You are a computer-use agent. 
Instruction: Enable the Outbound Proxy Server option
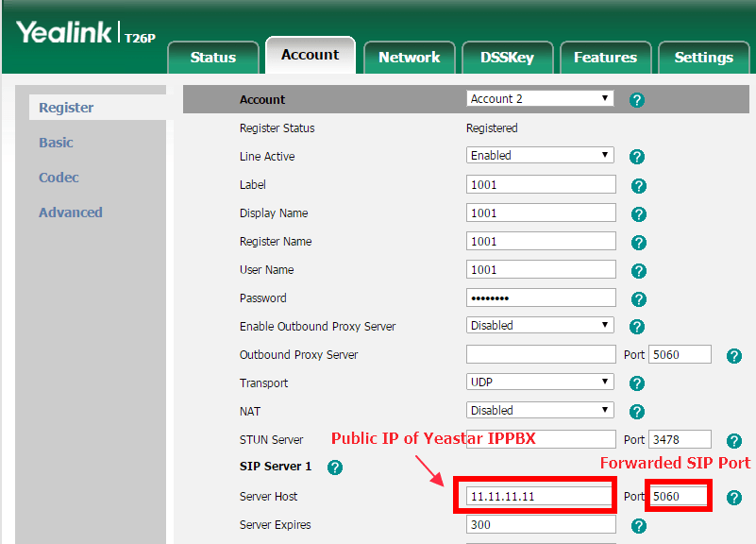tap(539, 325)
